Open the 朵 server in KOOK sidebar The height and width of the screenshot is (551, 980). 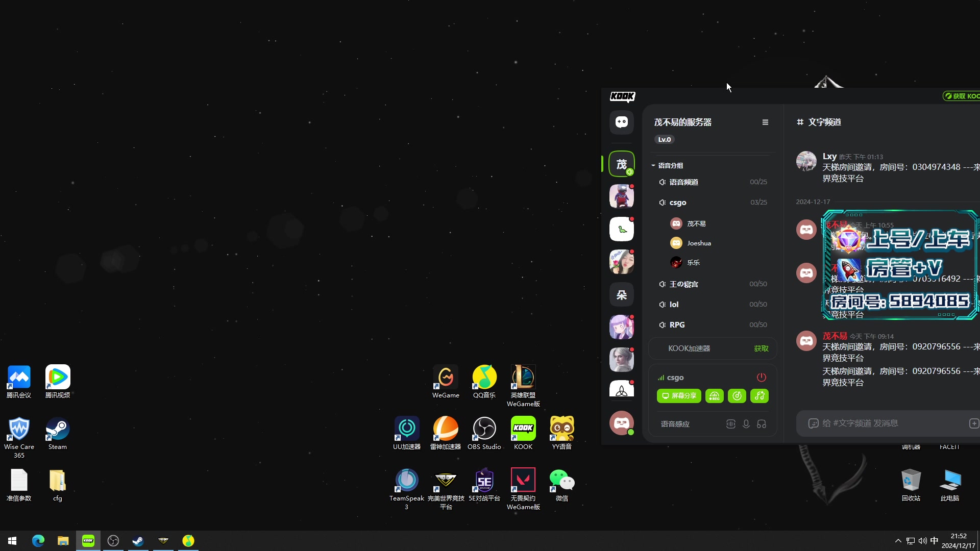(x=621, y=295)
